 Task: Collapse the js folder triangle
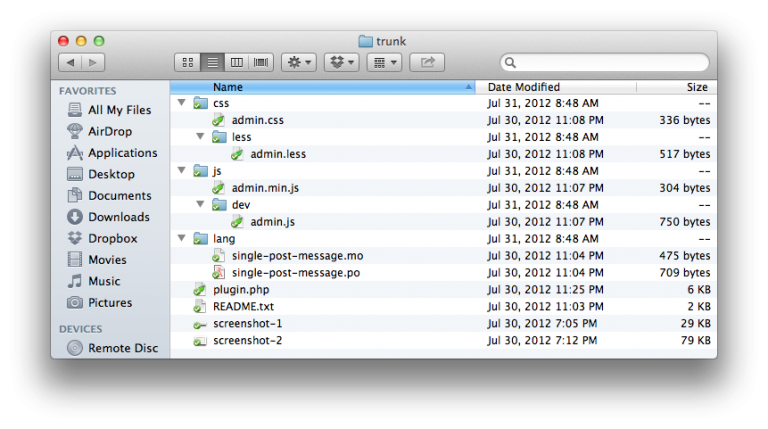coord(182,170)
